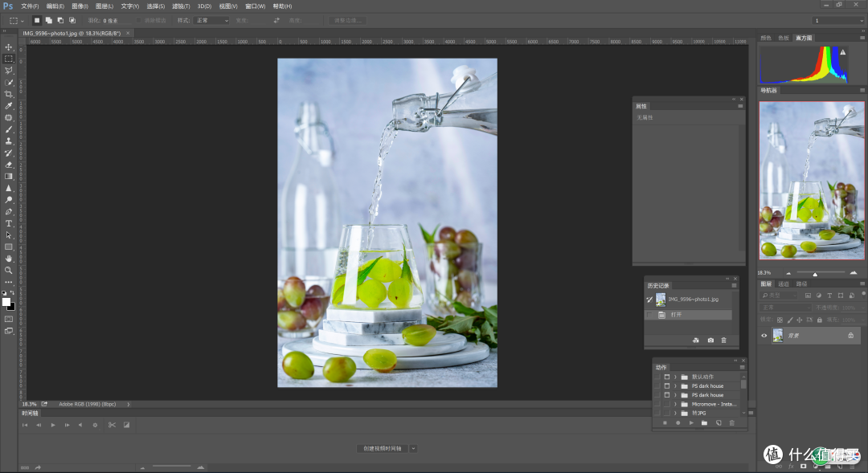Select the Horizontal Type tool

8,223
